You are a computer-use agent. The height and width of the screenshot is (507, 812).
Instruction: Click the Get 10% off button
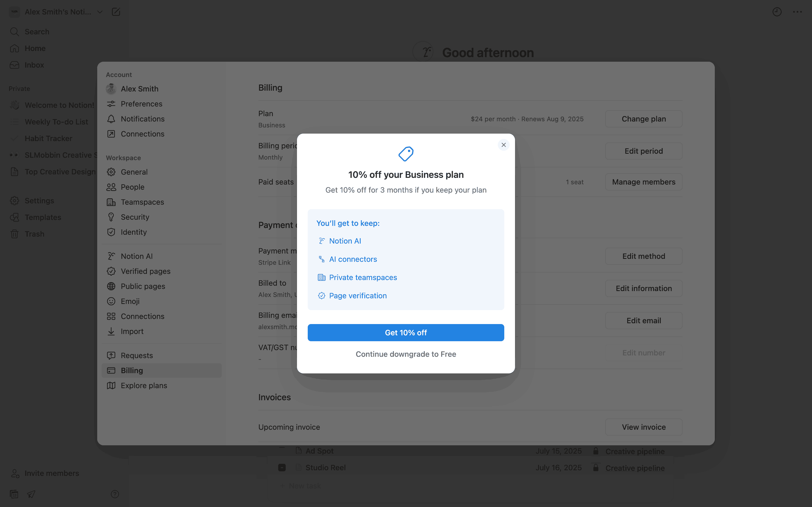406,333
